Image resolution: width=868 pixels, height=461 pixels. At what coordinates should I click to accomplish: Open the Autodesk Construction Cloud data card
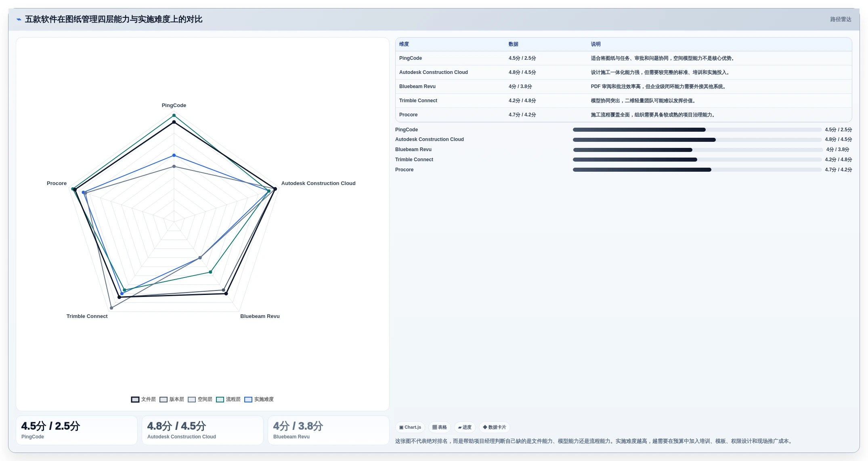[203, 430]
